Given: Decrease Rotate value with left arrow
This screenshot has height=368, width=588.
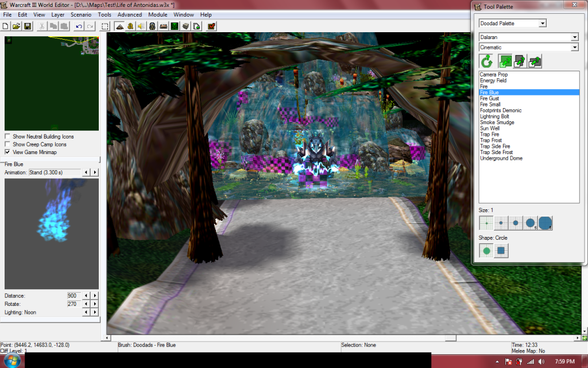Looking at the screenshot, I should point(86,304).
